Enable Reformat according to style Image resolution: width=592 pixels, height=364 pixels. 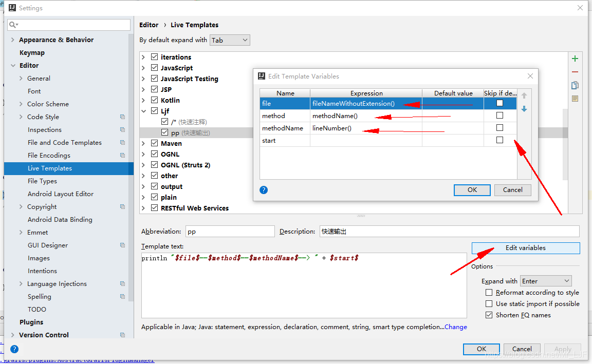click(489, 293)
